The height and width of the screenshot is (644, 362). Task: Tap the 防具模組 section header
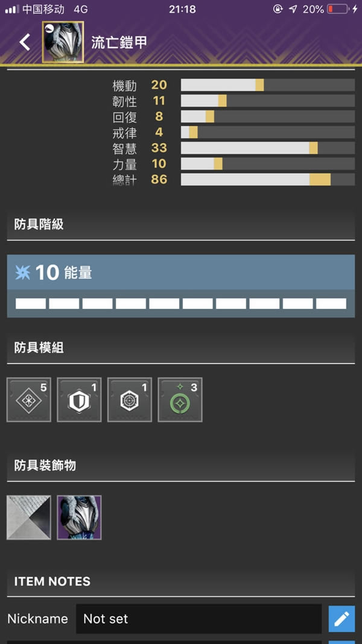tap(39, 347)
